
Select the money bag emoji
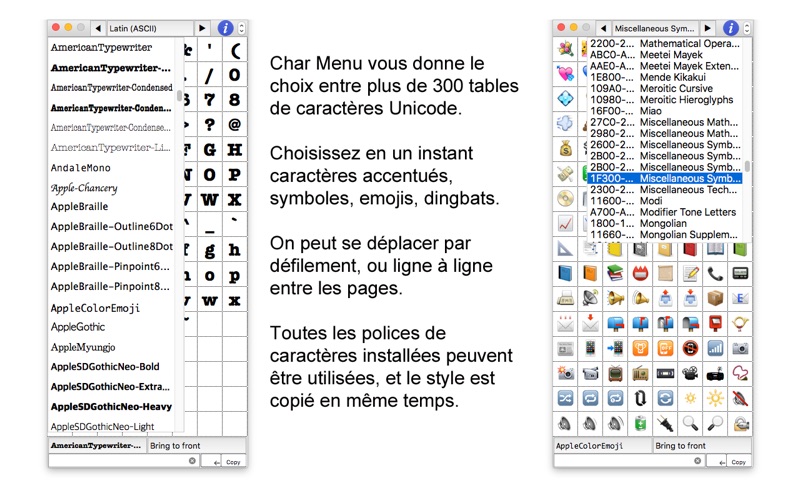[x=565, y=148]
